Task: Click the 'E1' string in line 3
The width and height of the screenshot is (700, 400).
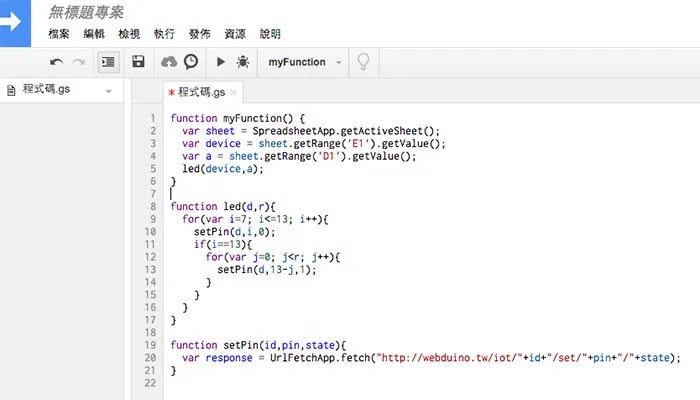Action: pyautogui.click(x=358, y=144)
